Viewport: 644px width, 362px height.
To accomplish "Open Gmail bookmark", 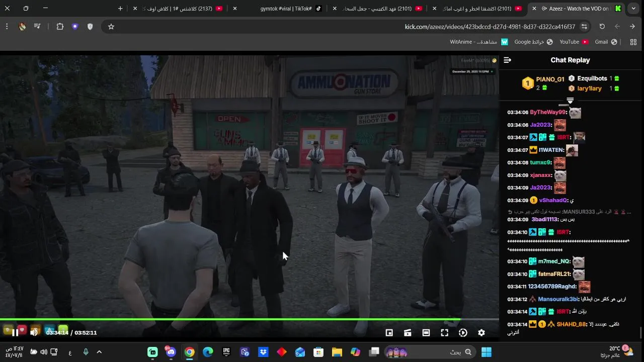I will tap(606, 42).
